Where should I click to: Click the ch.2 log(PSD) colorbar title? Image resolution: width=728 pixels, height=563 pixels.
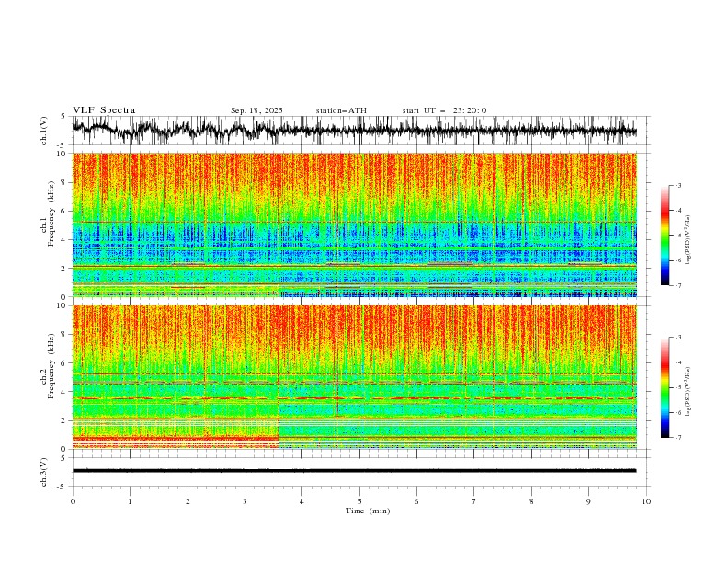(688, 392)
